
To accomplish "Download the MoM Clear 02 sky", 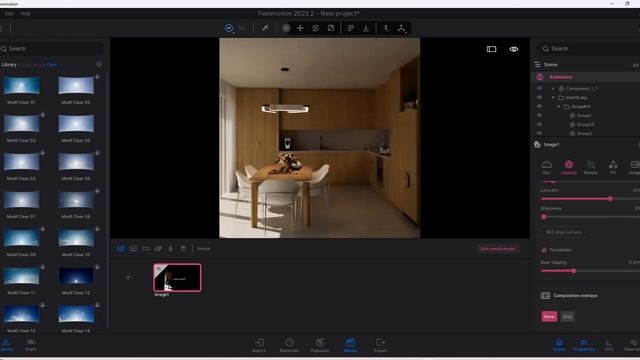I will [x=98, y=76].
